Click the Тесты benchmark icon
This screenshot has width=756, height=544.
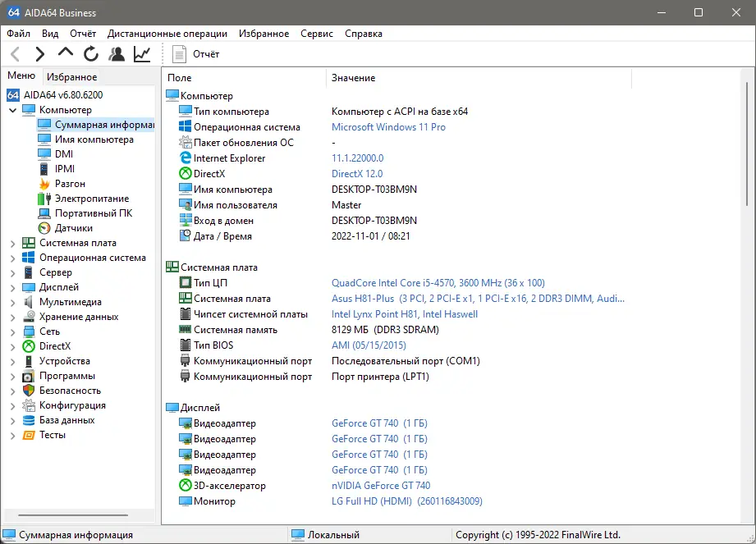[x=29, y=435]
